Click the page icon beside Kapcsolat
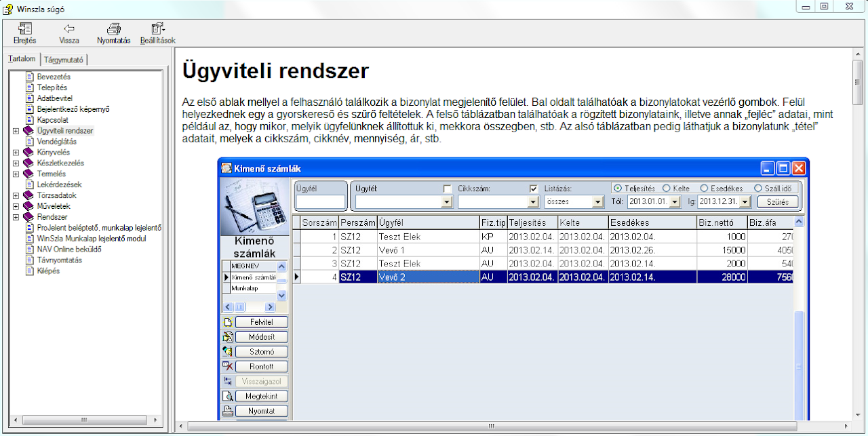The height and width of the screenshot is (436, 868). point(29,119)
